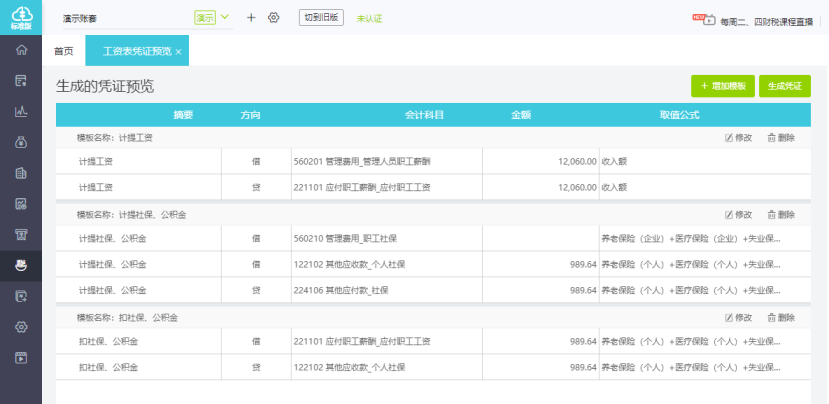This screenshot has height=404, width=829.
Task: Open the settings gear beside plus icon
Action: click(273, 18)
